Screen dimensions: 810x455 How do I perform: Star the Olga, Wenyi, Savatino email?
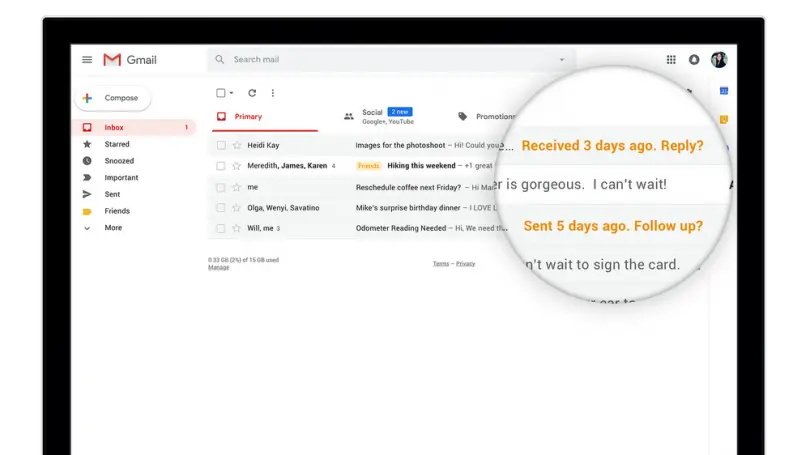(x=237, y=208)
